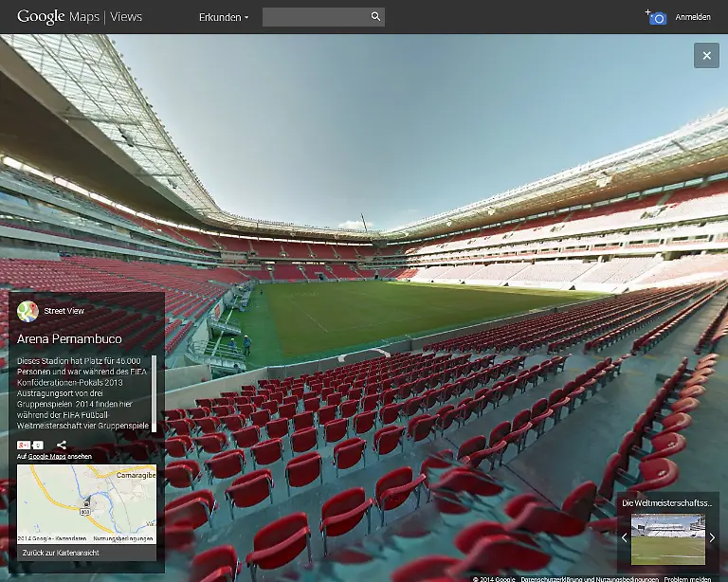728x582 pixels.
Task: Close the Street View with X button
Action: pyautogui.click(x=706, y=56)
